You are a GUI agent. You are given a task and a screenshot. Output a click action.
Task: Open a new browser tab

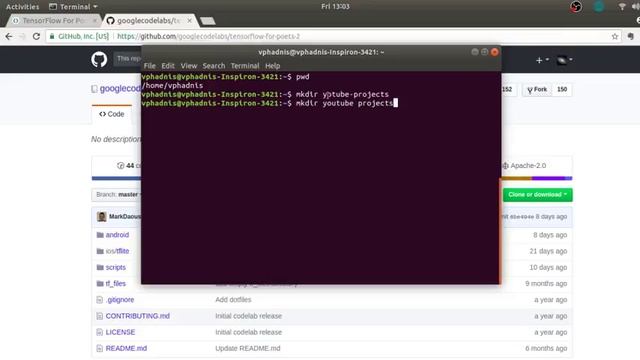(x=208, y=21)
